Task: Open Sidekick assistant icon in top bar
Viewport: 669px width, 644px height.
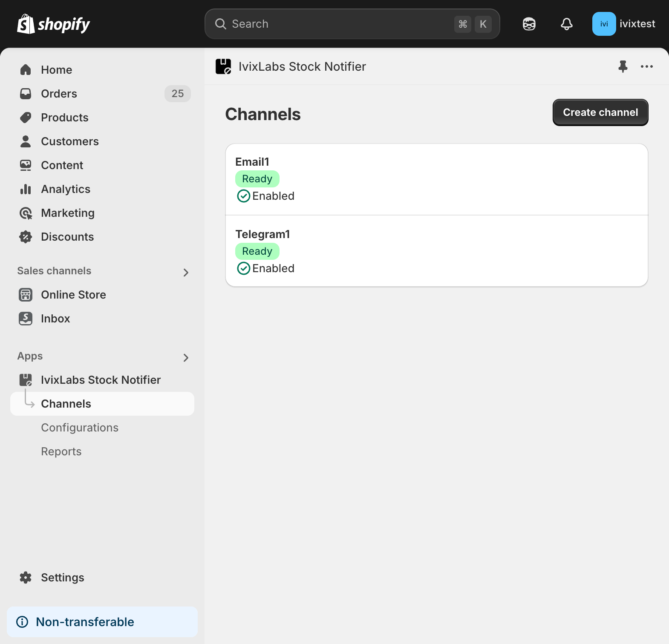Action: point(529,24)
